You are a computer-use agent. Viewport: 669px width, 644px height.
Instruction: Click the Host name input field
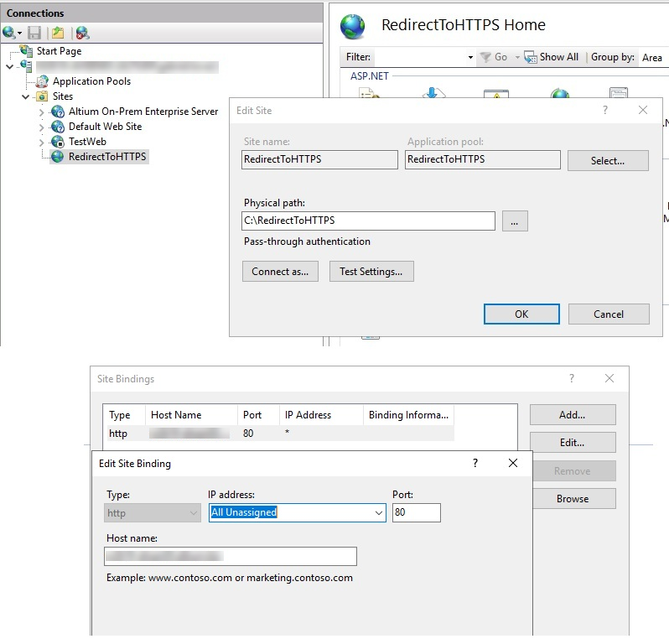coord(231,556)
